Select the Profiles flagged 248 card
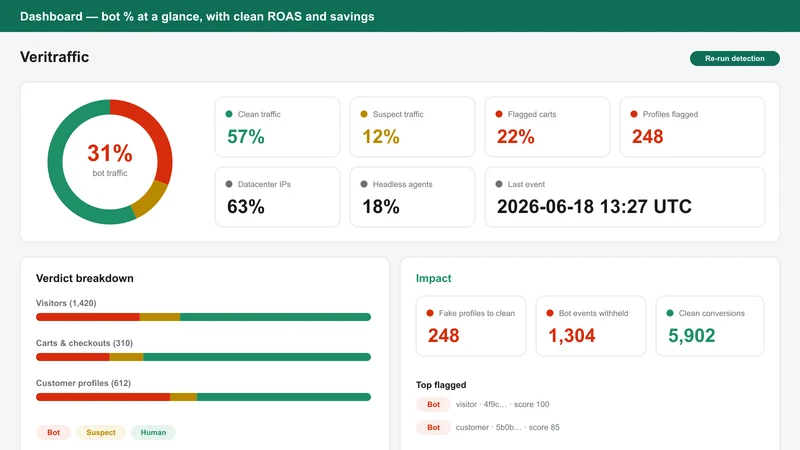Screen dimensions: 800x450 point(692,127)
